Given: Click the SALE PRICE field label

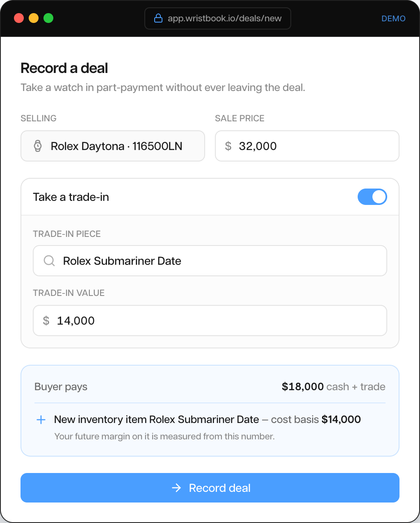Looking at the screenshot, I should pos(240,118).
